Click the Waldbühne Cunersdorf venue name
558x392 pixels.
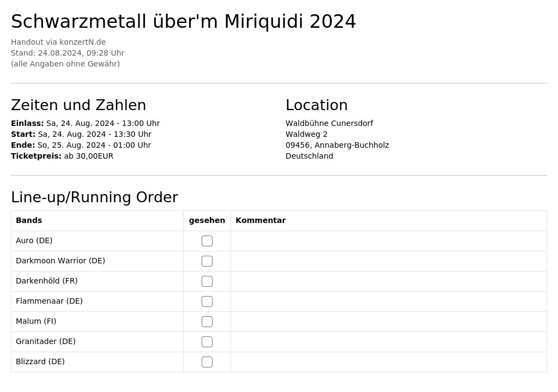tap(329, 123)
